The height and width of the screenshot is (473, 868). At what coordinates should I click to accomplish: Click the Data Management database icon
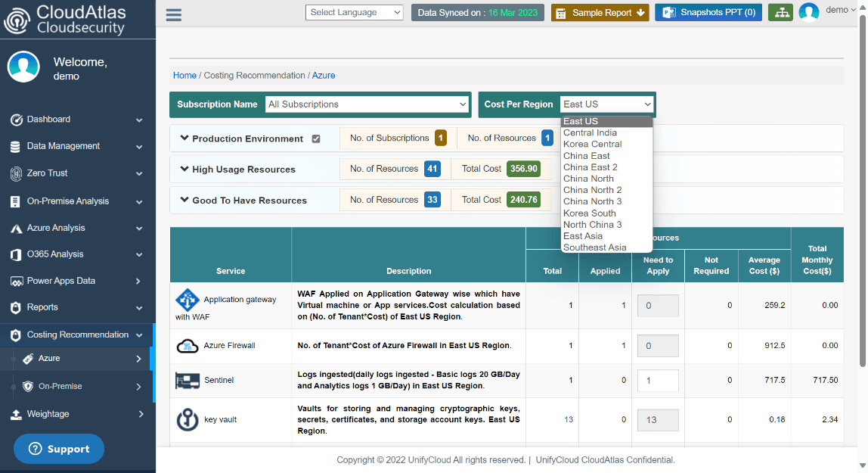click(16, 146)
